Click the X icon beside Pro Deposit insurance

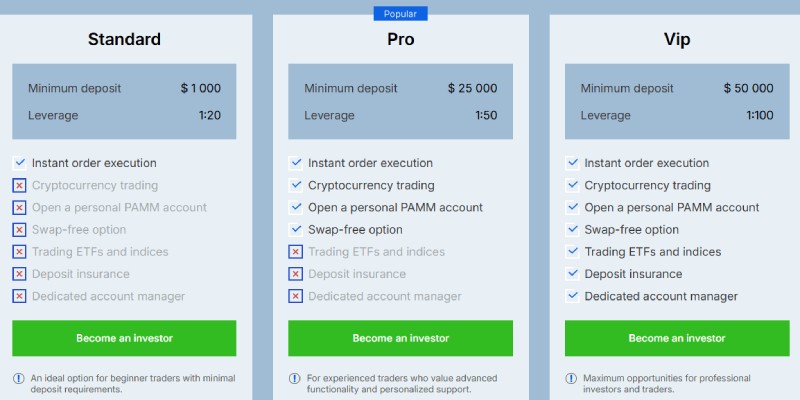(295, 274)
